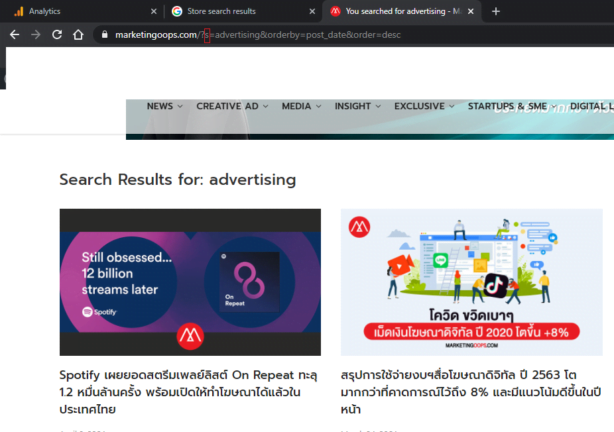Select the You searched for advertising tab

click(x=401, y=11)
